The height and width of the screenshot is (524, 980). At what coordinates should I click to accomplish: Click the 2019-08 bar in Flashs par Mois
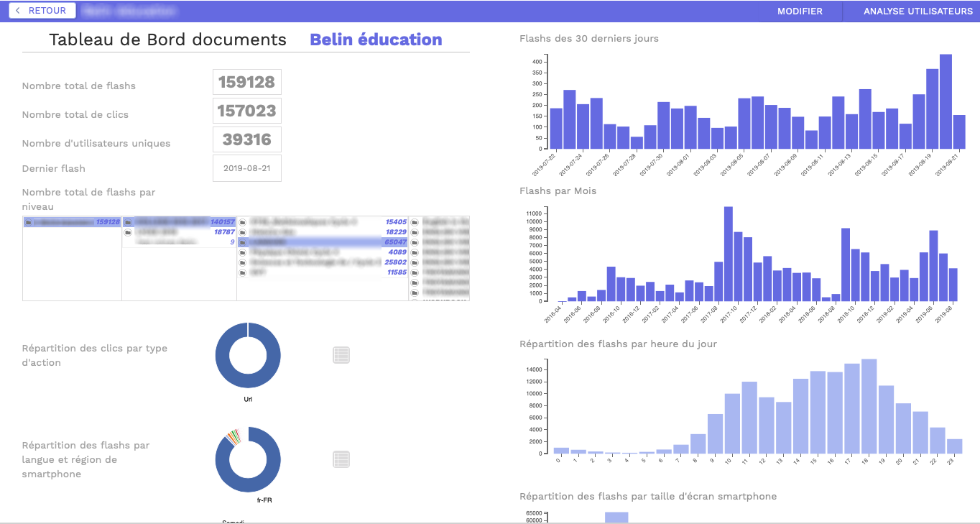pyautogui.click(x=953, y=285)
